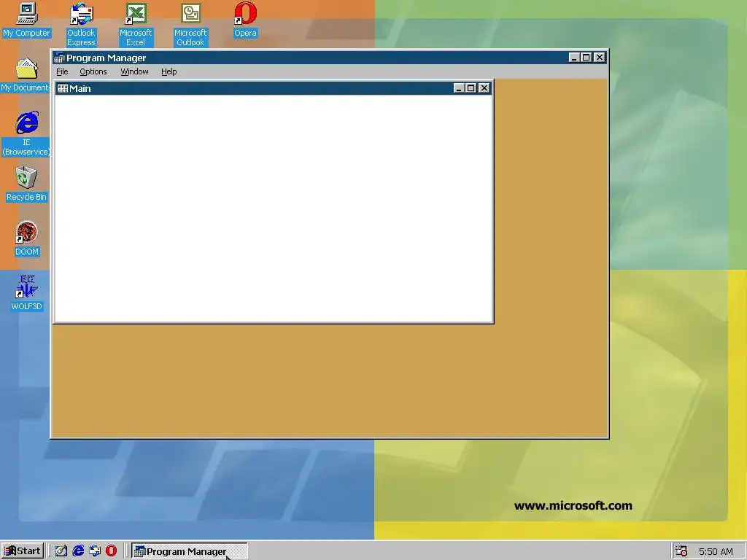Select the Recycle Bin icon
The image size is (747, 560).
[26, 184]
